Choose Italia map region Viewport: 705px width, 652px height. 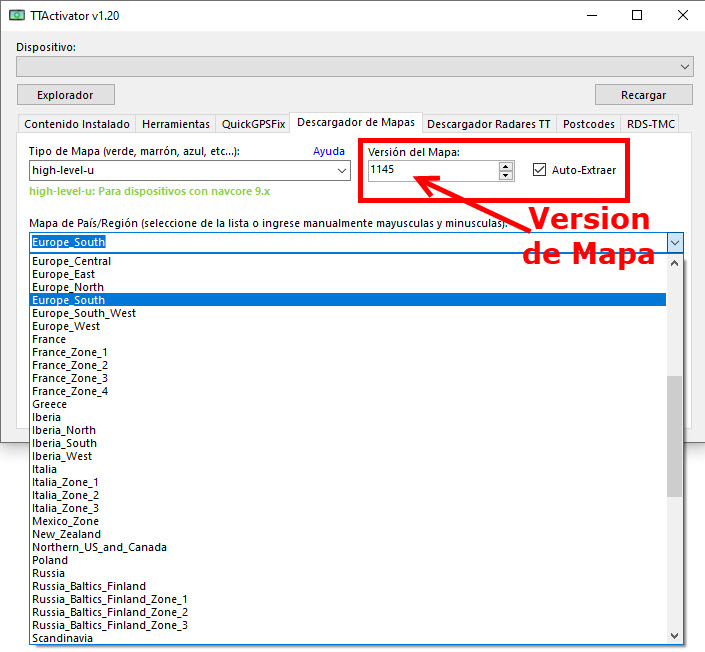pyautogui.click(x=348, y=469)
